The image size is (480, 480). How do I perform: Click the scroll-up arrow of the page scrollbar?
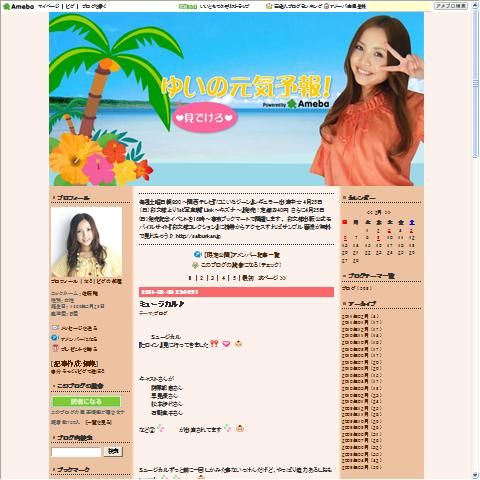tap(476, 5)
